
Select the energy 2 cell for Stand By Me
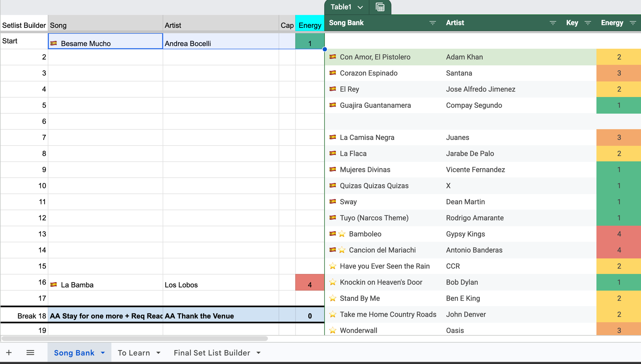[x=619, y=298]
